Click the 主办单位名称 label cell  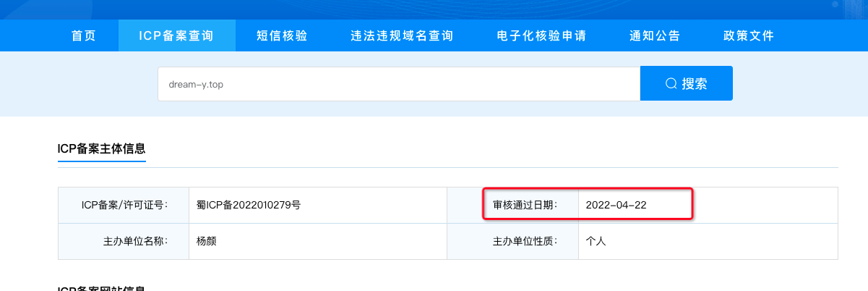tap(124, 241)
